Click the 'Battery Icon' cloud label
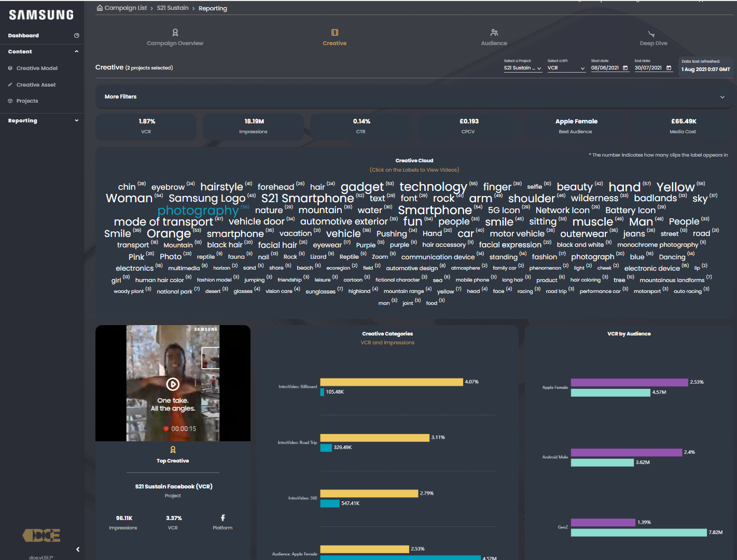The image size is (737, 560). tap(630, 210)
